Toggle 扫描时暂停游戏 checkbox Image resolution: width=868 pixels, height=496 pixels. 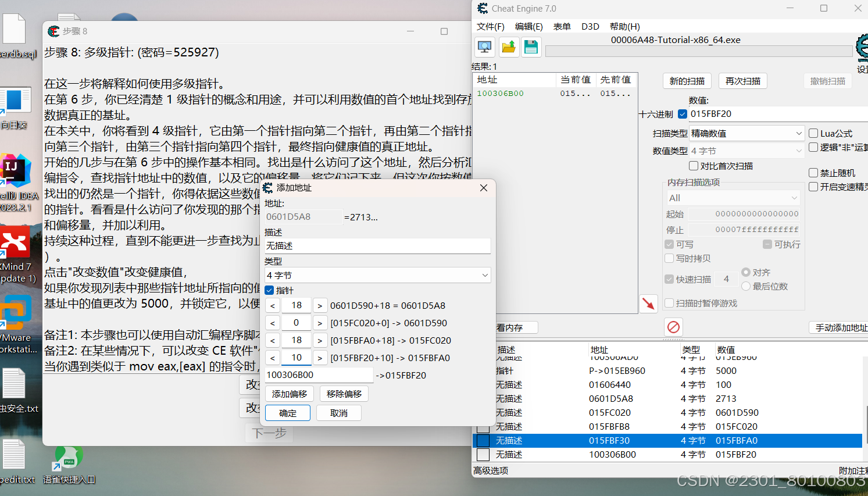click(669, 303)
